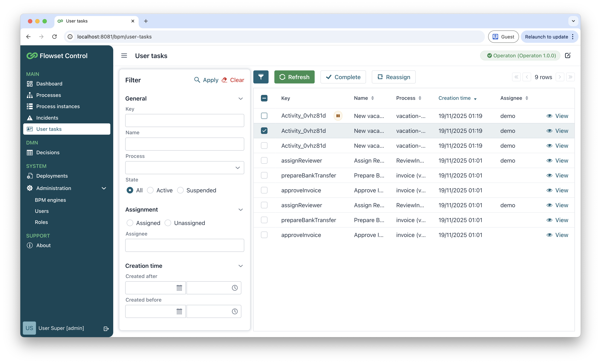Screen dimensions: 601x364
Task: Click the pause badge on first Activity_0vhz81d row
Action: tap(338, 116)
